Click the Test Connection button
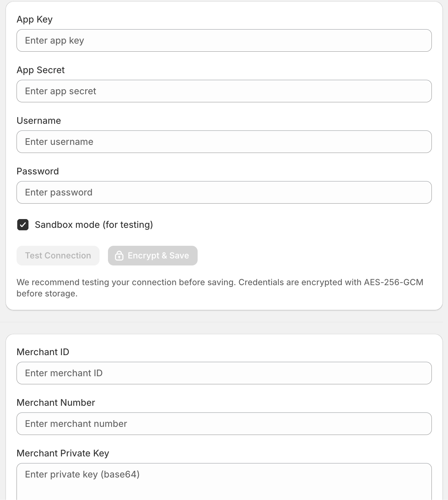448x500 pixels. (x=58, y=256)
